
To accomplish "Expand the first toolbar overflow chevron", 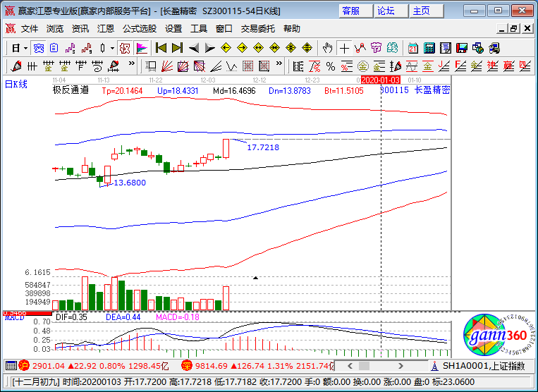I will [x=131, y=63].
